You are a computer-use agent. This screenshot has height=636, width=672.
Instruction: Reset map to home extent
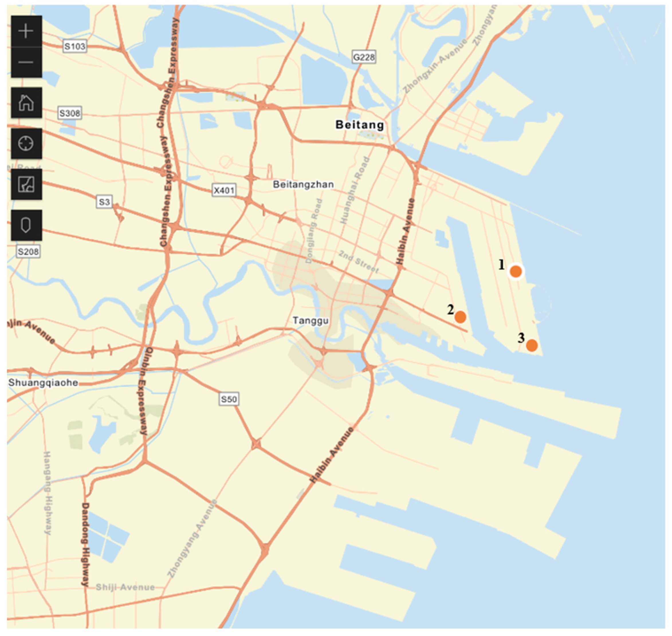tap(26, 103)
